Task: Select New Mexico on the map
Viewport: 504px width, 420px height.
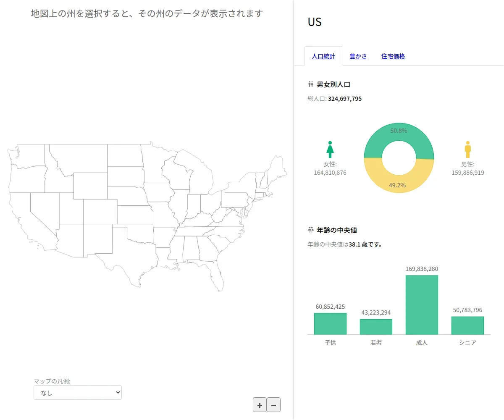Action: click(x=97, y=239)
